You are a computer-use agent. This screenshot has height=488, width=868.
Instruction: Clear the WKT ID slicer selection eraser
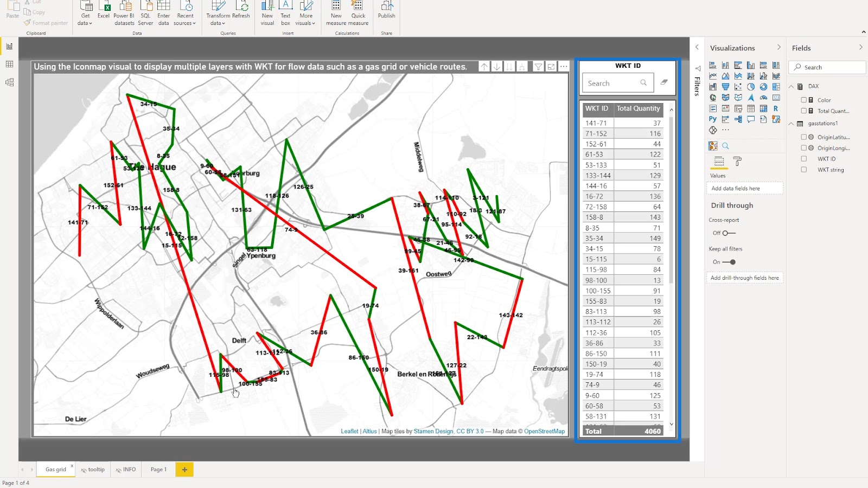pos(664,82)
